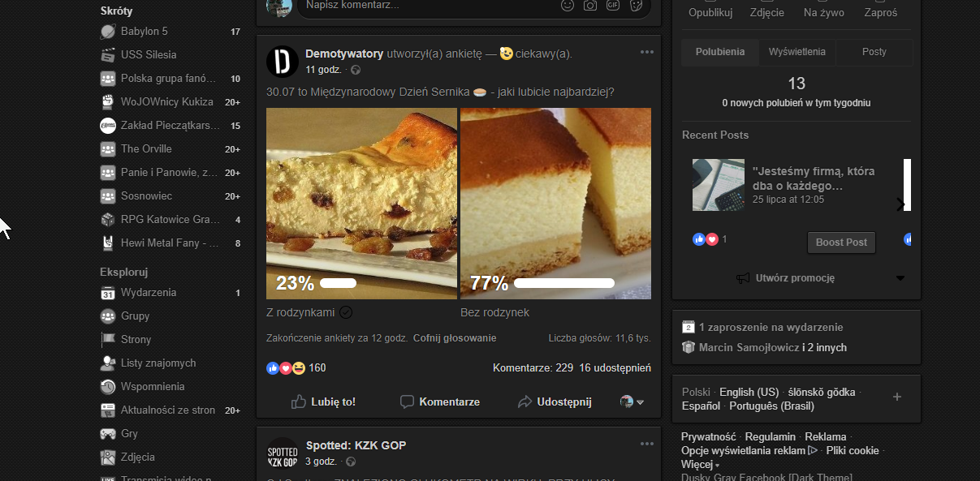980x481 pixels.
Task: Switch to the Posty tab
Action: point(874,52)
